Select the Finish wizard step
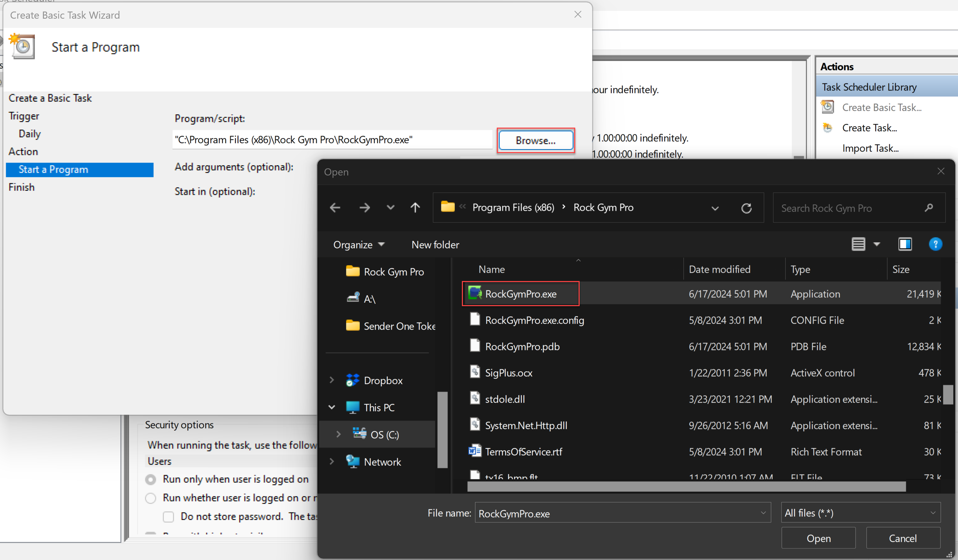958x560 pixels. [21, 187]
